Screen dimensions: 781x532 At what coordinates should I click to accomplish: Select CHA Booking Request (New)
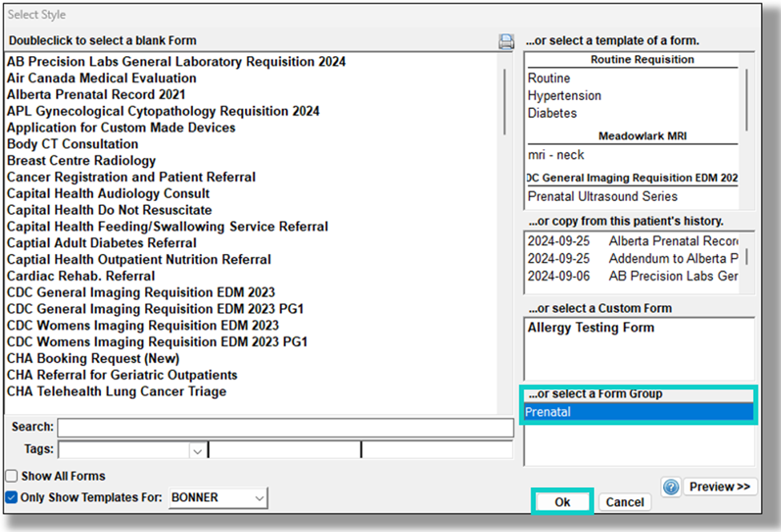pyautogui.click(x=93, y=359)
